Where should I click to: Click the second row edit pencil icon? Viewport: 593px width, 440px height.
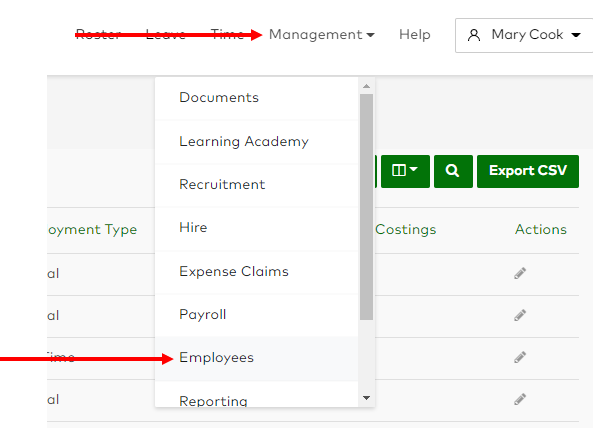pos(520,315)
